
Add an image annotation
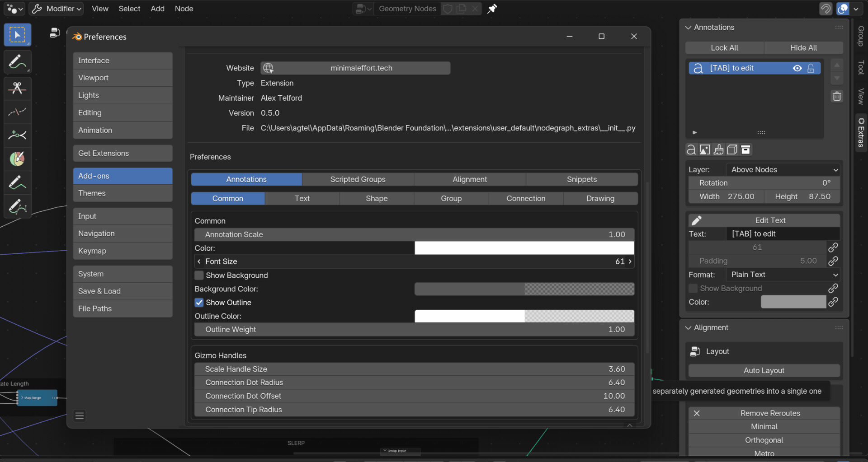tap(705, 149)
